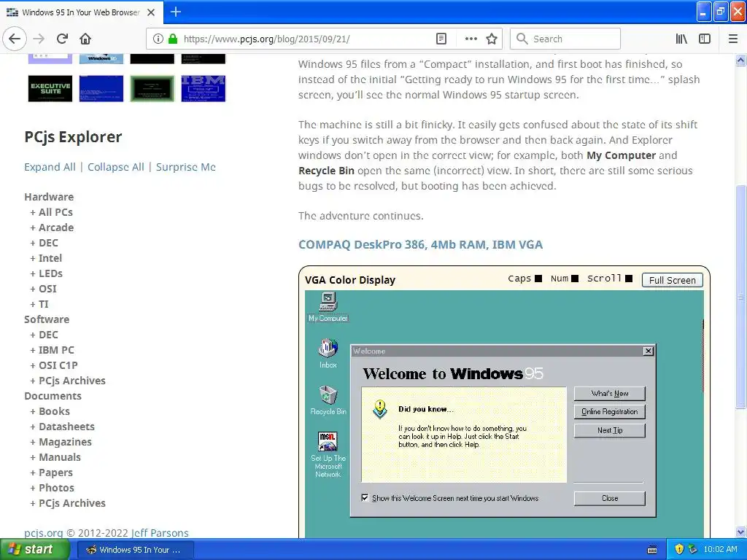
Task: Open page actions three-dot menu
Action: point(471,39)
